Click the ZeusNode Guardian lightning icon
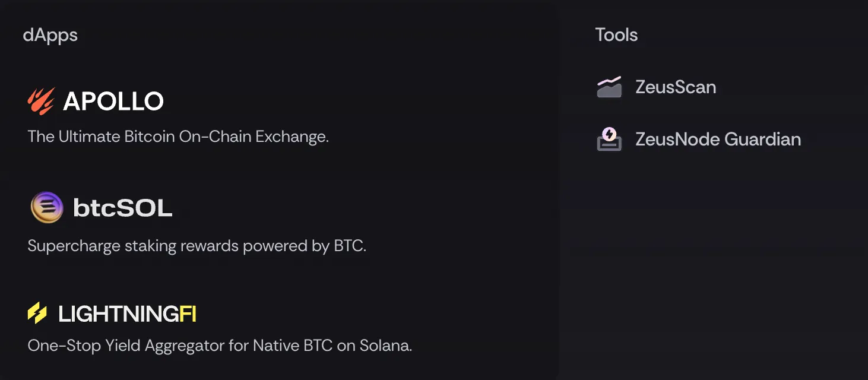868x380 pixels. coord(609,139)
